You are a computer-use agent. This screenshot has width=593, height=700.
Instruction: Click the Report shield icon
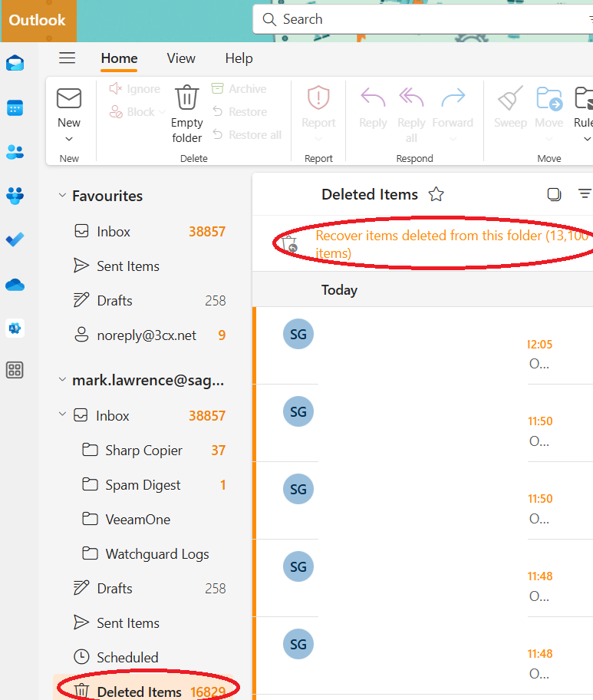click(318, 97)
